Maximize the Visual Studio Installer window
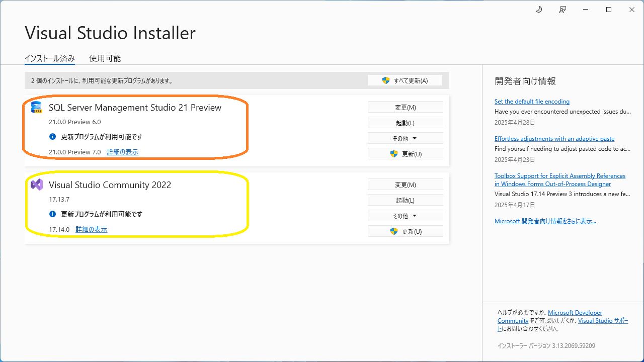This screenshot has width=644, height=362. pos(609,10)
